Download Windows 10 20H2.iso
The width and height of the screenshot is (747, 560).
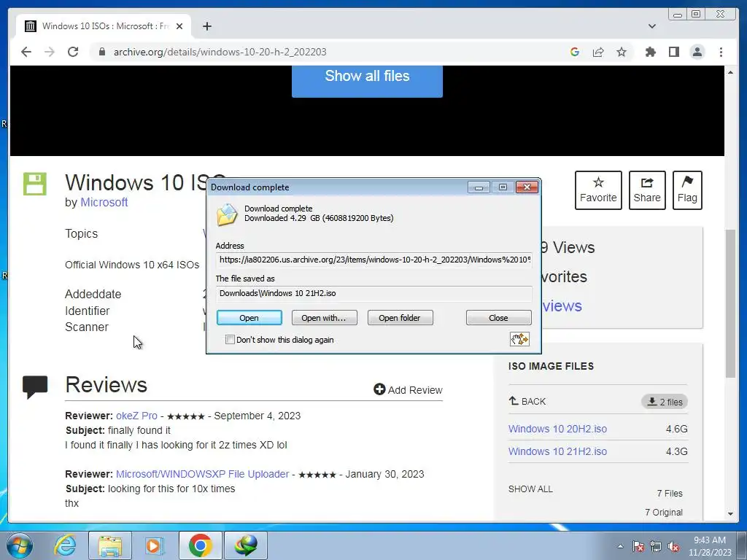[x=557, y=429]
